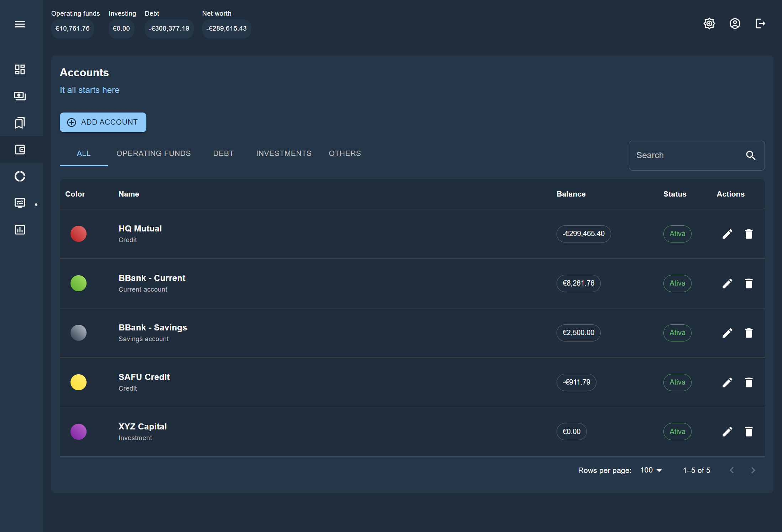Image resolution: width=782 pixels, height=532 pixels.
Task: Edit the HQ Mutual account
Action: pyautogui.click(x=727, y=234)
